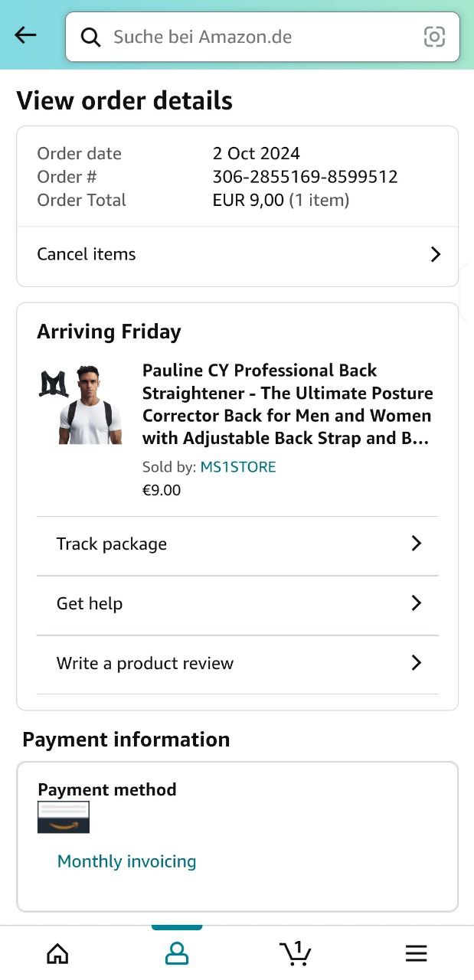474x980 pixels.
Task: Expand Cancel items chevron
Action: tap(435, 254)
